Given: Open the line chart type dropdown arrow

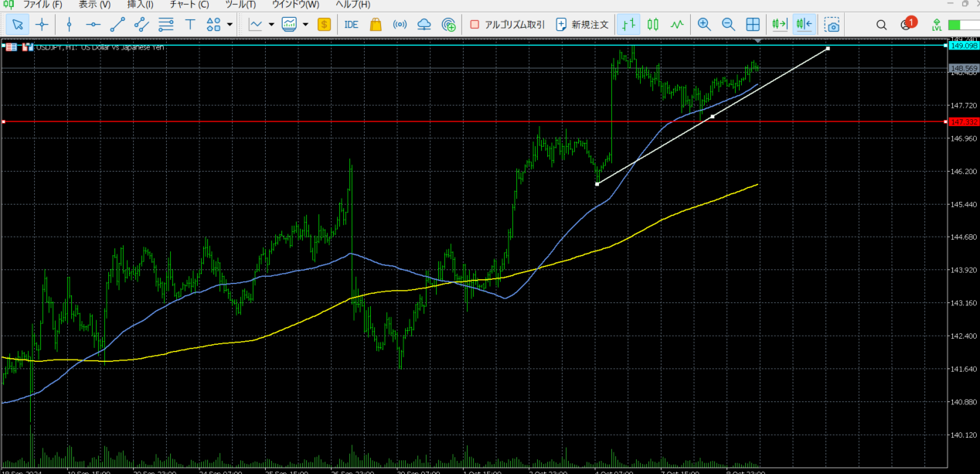Looking at the screenshot, I should click(x=271, y=24).
